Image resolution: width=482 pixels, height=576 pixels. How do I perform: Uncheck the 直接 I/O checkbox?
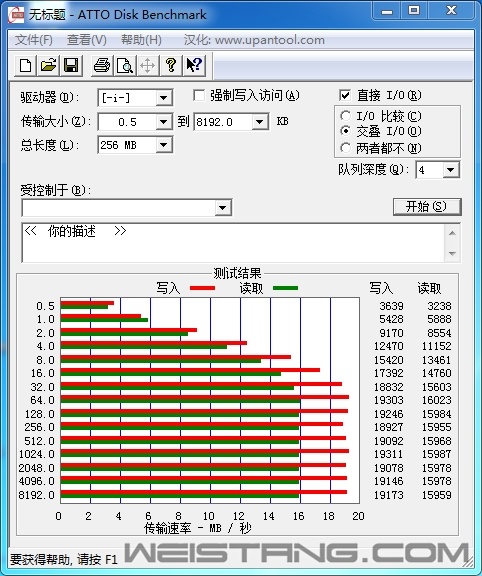tap(345, 96)
